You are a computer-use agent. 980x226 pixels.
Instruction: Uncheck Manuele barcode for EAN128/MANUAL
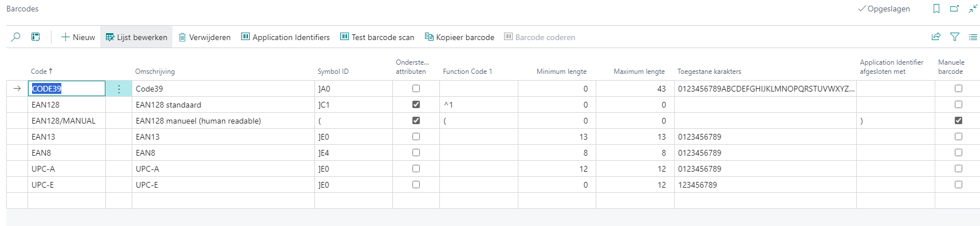tap(958, 121)
